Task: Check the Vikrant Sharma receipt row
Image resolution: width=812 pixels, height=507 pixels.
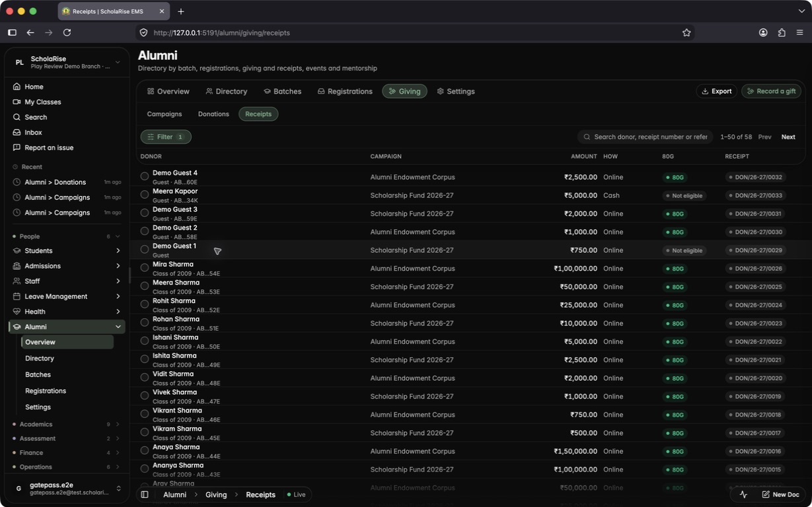Action: click(145, 414)
